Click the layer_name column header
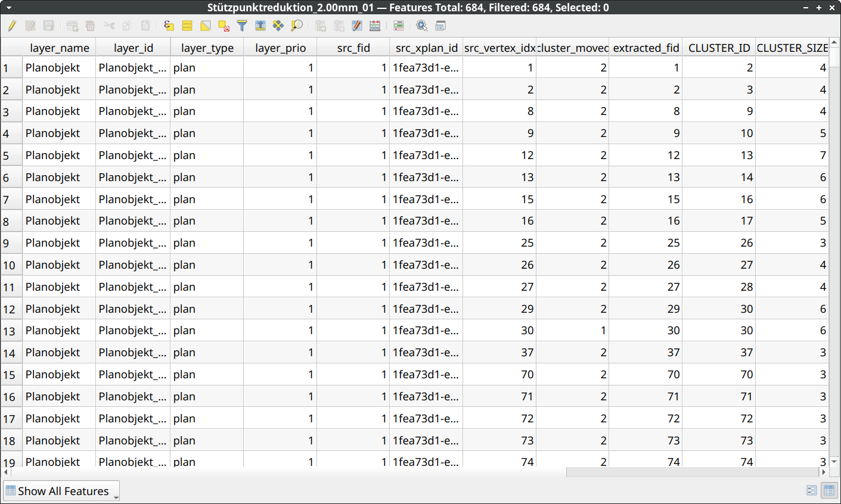841x504 pixels. [59, 48]
